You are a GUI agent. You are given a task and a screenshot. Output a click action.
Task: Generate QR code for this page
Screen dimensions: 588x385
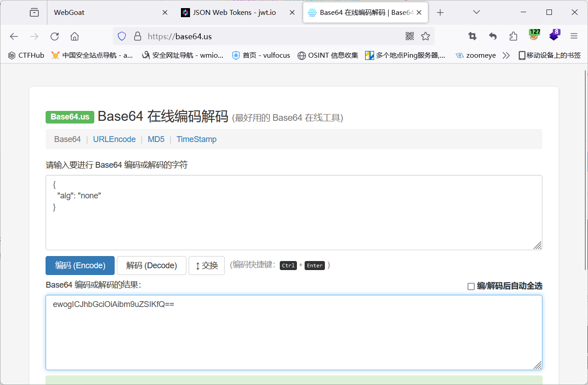coord(410,37)
